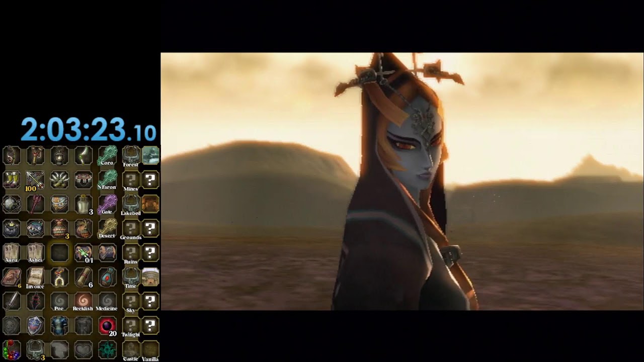Click the colorful bug collection icon
Image resolution: width=644 pixels, height=362 pixels.
tap(11, 349)
